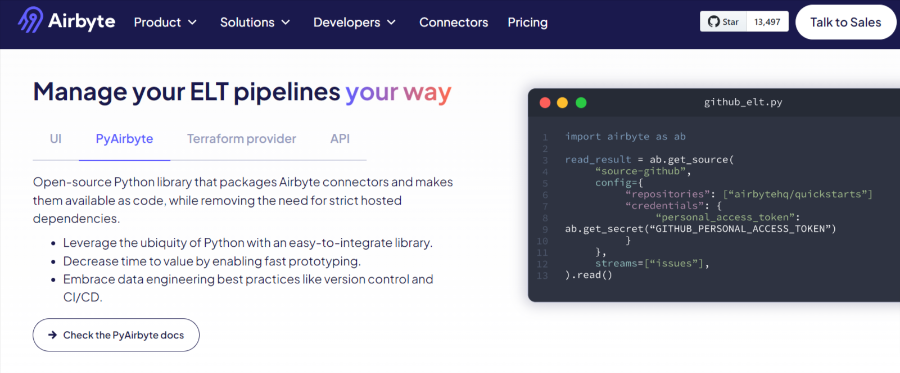Click the 'Open-source Python library' description paragraph
Viewport: 900px width, 373px height.
243,200
